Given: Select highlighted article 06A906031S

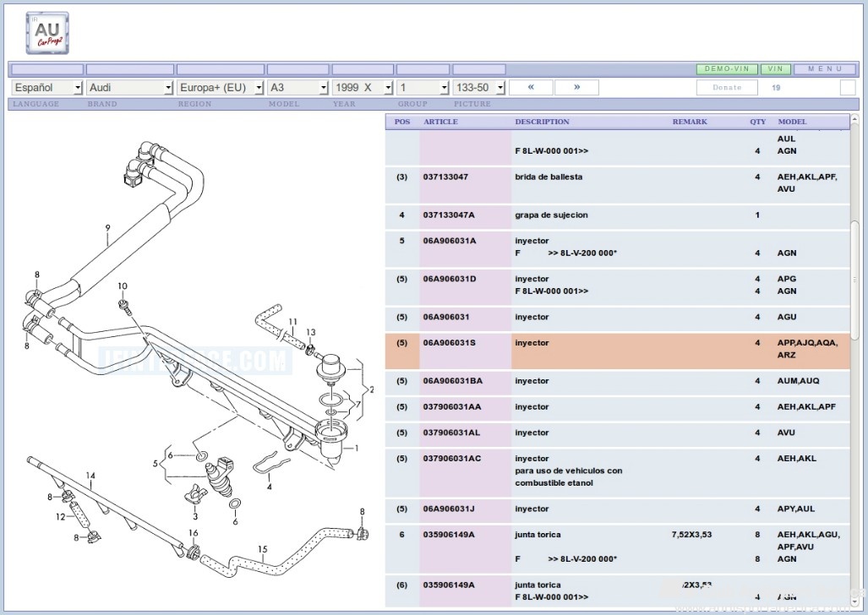Looking at the screenshot, I should pos(450,343).
